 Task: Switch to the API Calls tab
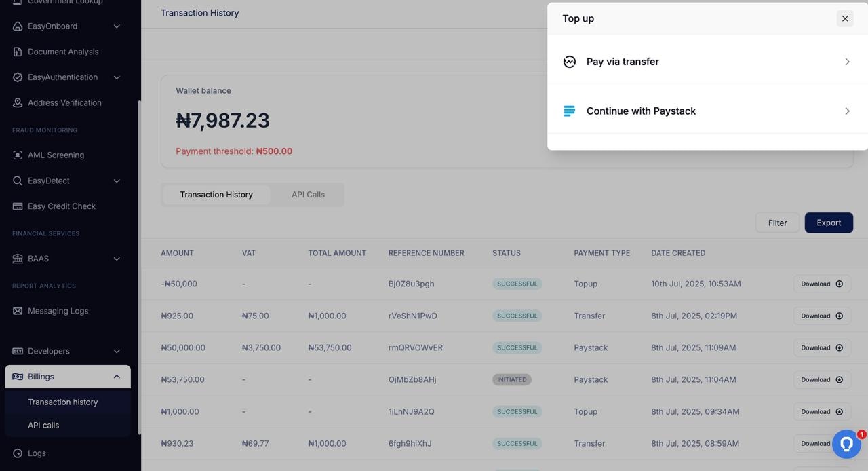tap(308, 194)
